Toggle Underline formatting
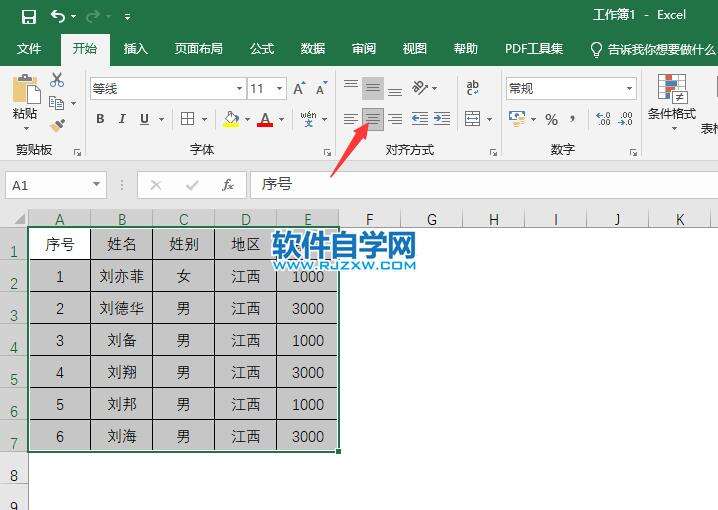The width and height of the screenshot is (718, 510). 144,119
